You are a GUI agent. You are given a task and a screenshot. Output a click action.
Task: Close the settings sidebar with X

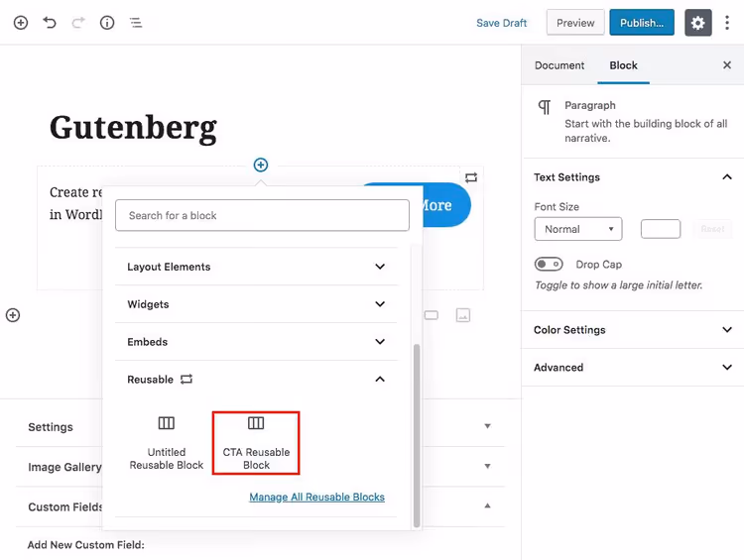[727, 65]
